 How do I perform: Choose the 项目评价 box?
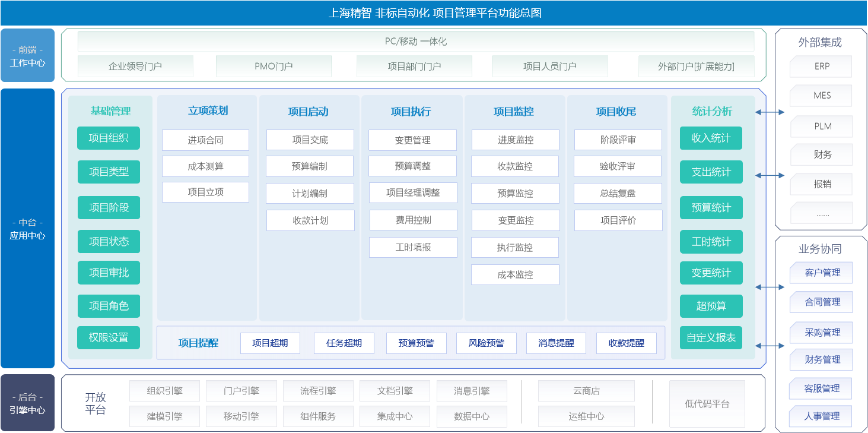[x=618, y=220]
